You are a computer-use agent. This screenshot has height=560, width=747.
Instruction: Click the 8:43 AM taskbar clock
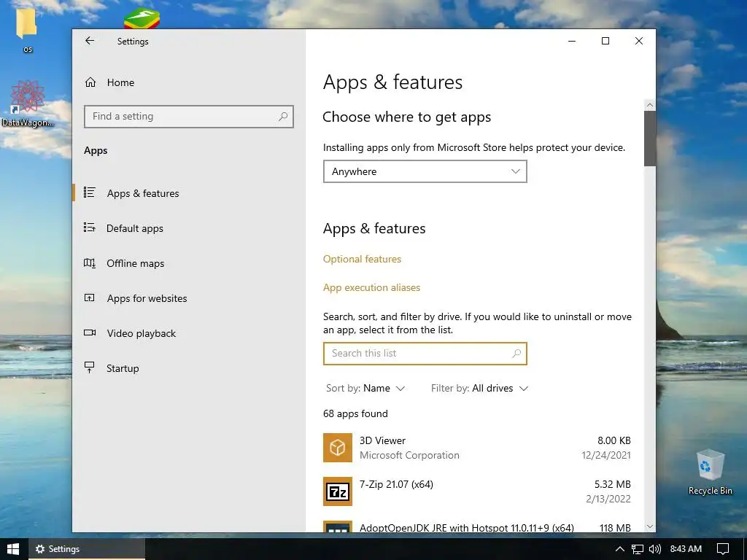tap(686, 549)
